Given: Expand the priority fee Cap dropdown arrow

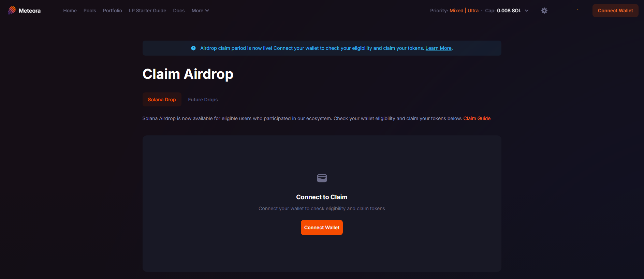Looking at the screenshot, I should [x=527, y=11].
